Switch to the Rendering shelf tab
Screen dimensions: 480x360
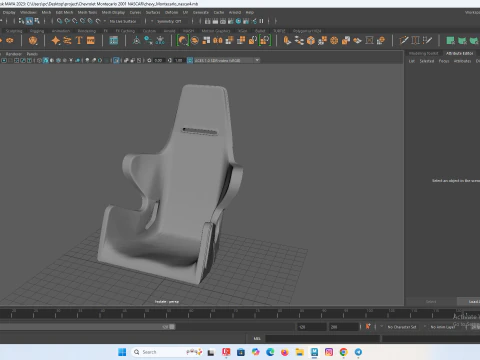tap(87, 31)
